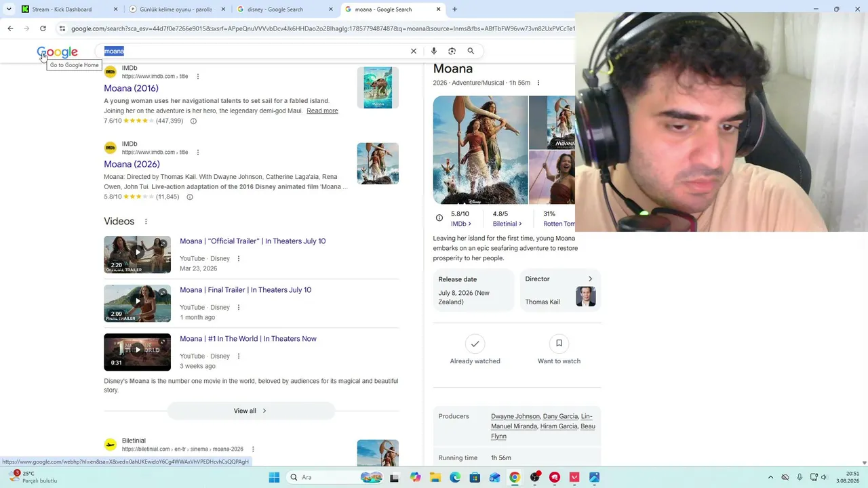This screenshot has height=488, width=868.
Task: Start a voice search with microphone
Action: click(x=434, y=51)
